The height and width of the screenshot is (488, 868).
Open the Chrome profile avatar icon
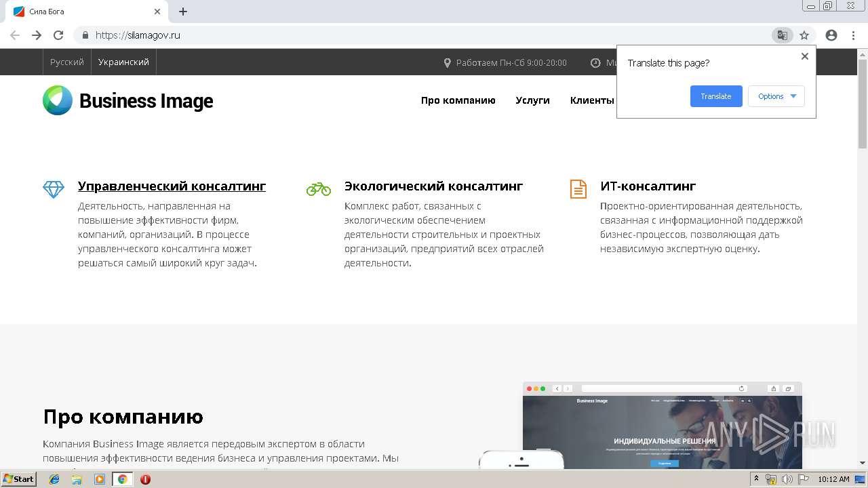(x=831, y=35)
